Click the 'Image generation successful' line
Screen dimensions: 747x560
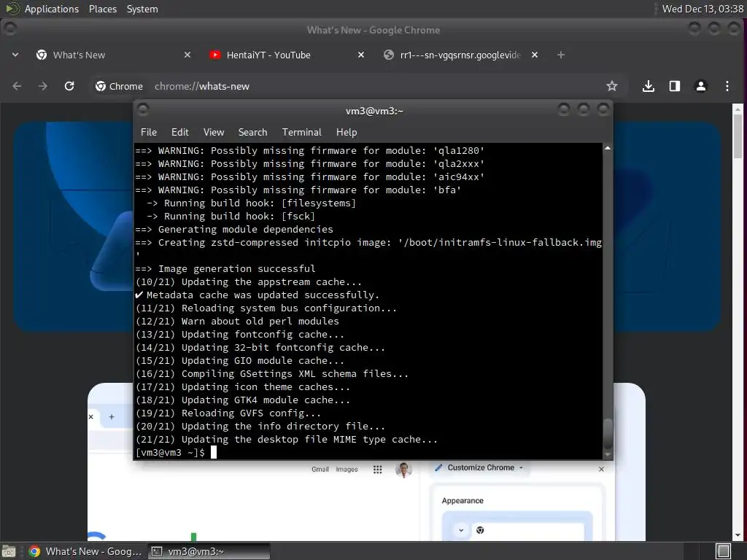225,268
